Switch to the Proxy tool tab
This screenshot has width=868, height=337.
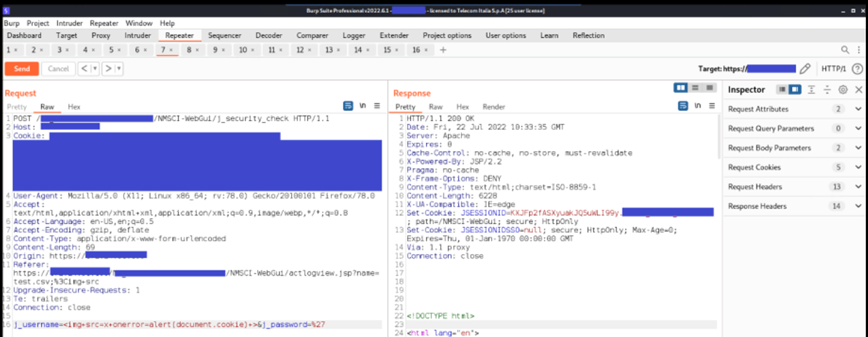101,36
